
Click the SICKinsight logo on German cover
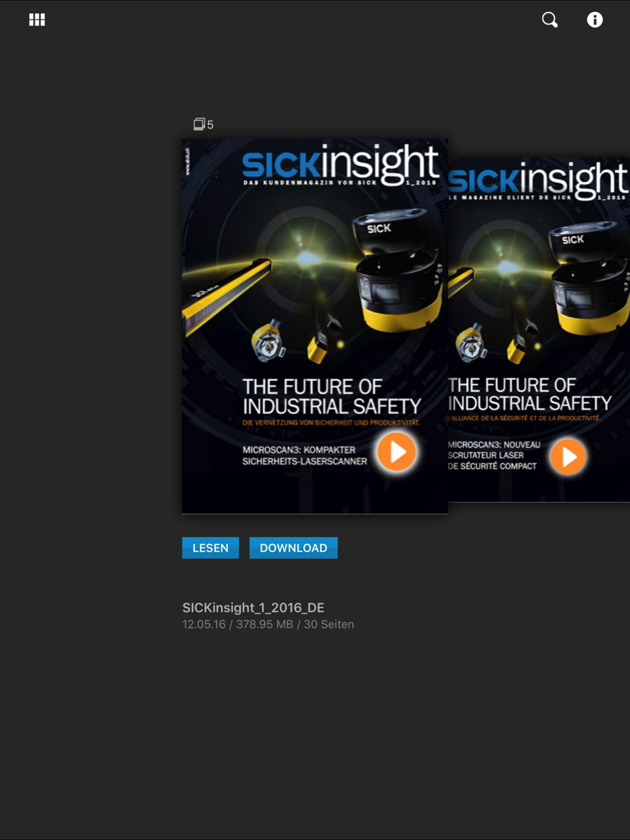point(340,163)
